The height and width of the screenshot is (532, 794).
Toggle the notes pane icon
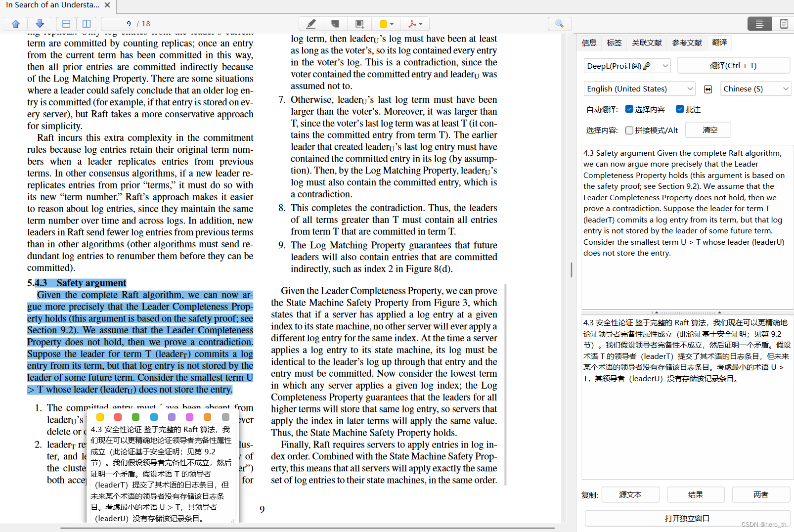pyautogui.click(x=784, y=24)
